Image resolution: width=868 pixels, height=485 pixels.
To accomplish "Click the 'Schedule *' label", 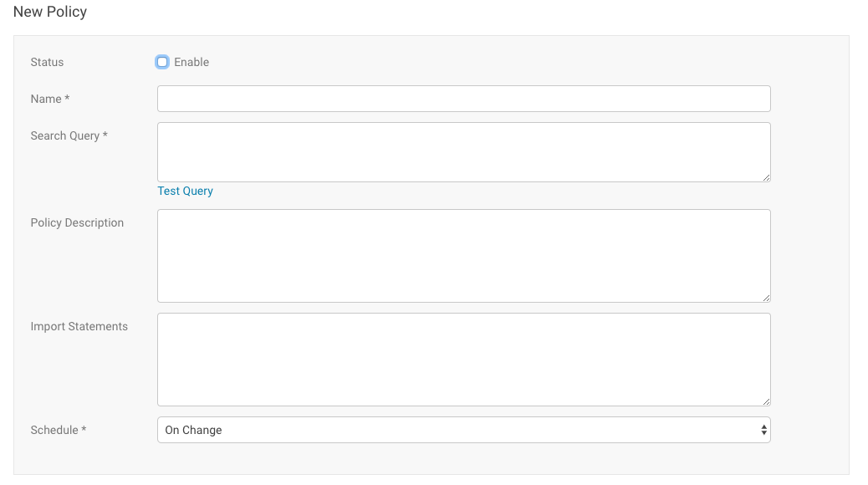I will (x=59, y=430).
